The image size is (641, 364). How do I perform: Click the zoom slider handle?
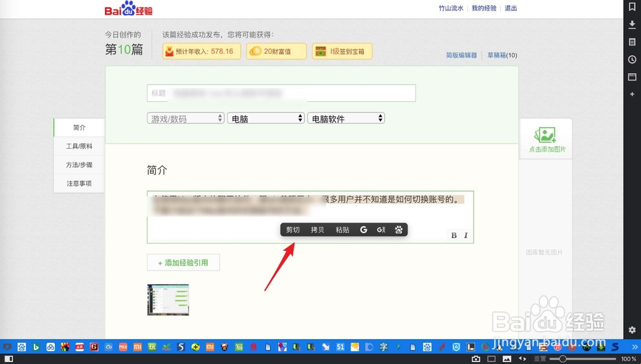(x=563, y=359)
